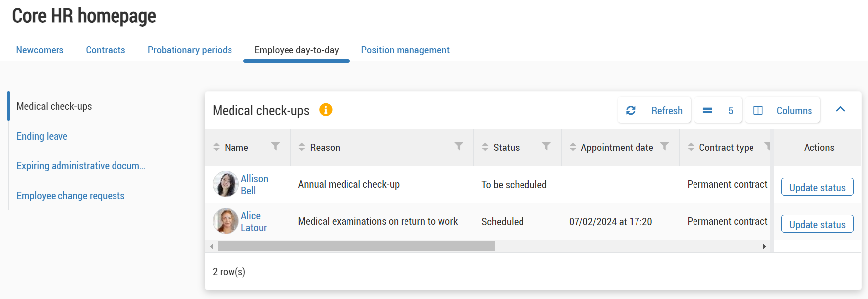Image resolution: width=868 pixels, height=299 pixels.
Task: Click the info icon beside Medical check-ups title
Action: click(326, 110)
